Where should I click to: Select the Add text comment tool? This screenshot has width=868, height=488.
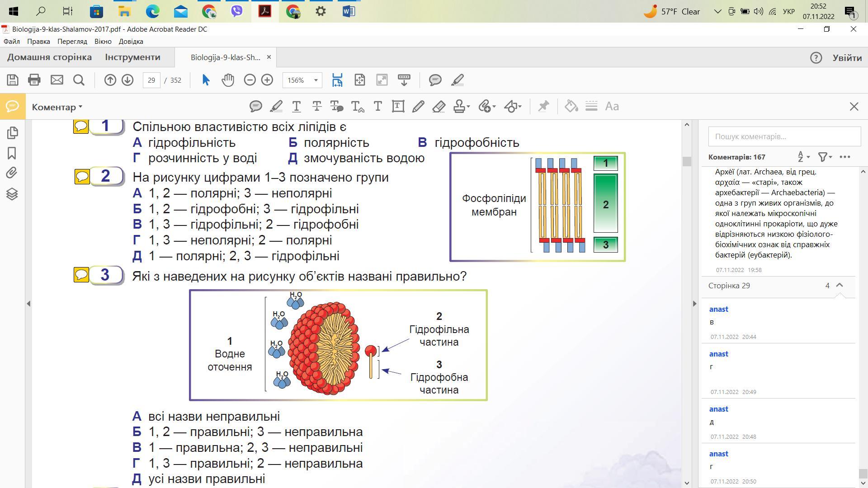click(378, 107)
